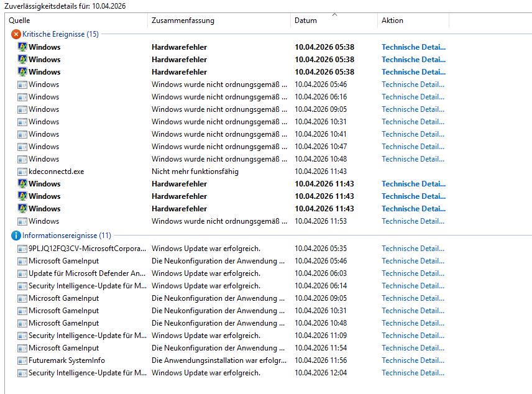This screenshot has width=532, height=394.
Task: Click icon of Windows event at 10:47
Action: click(x=22, y=147)
